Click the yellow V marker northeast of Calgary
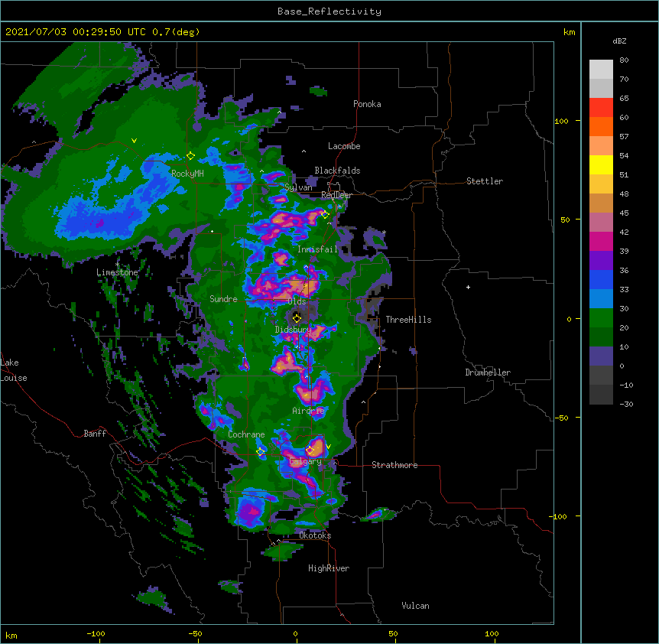659x644 pixels. (x=329, y=447)
